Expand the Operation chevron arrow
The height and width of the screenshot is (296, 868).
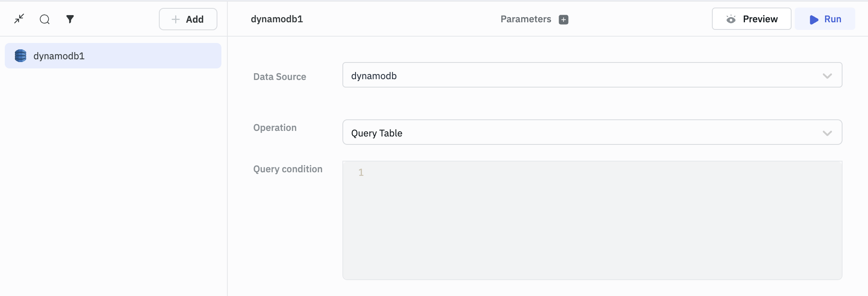coord(827,133)
